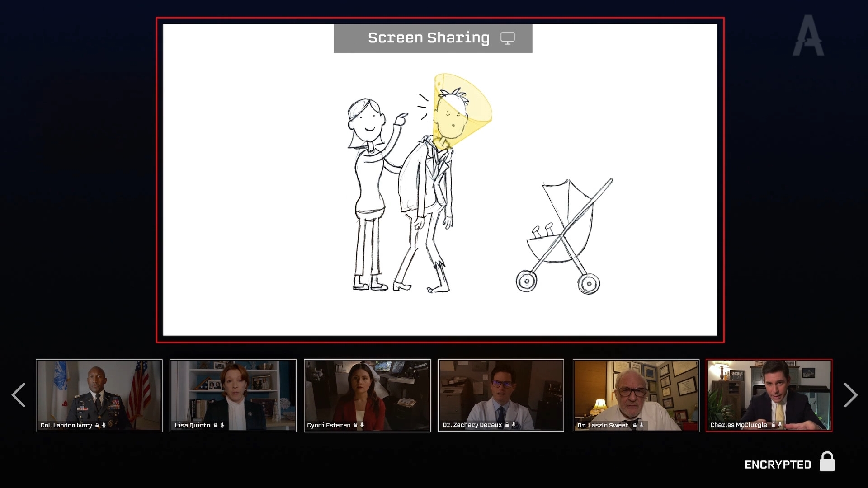This screenshot has width=868, height=488.
Task: Click the right arrow for more participants
Action: click(850, 395)
